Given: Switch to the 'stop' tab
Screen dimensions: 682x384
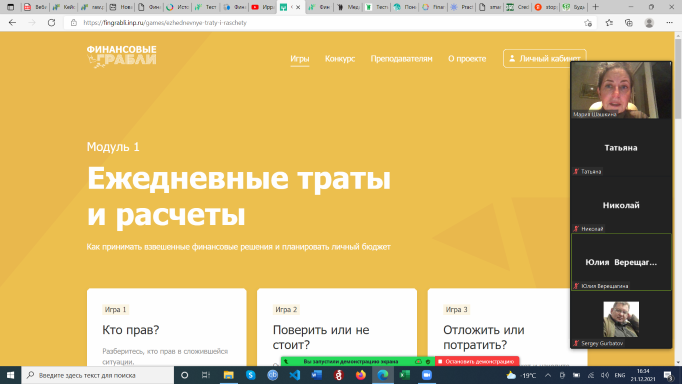Looking at the screenshot, I should pos(546,7).
